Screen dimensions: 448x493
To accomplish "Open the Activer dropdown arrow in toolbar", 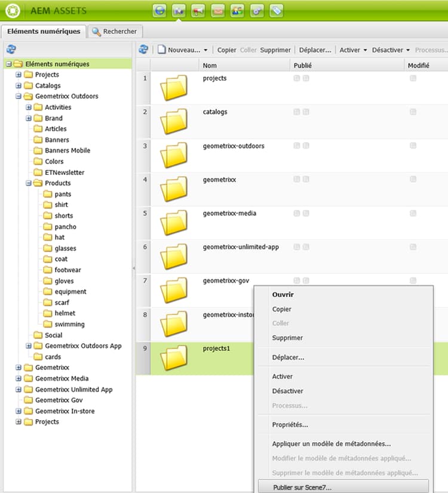I will point(365,50).
